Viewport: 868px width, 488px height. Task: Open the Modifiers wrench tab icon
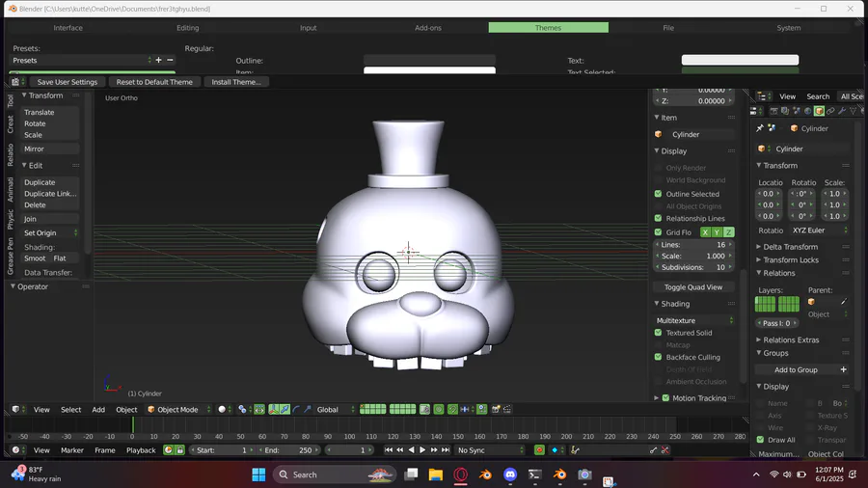tap(842, 111)
